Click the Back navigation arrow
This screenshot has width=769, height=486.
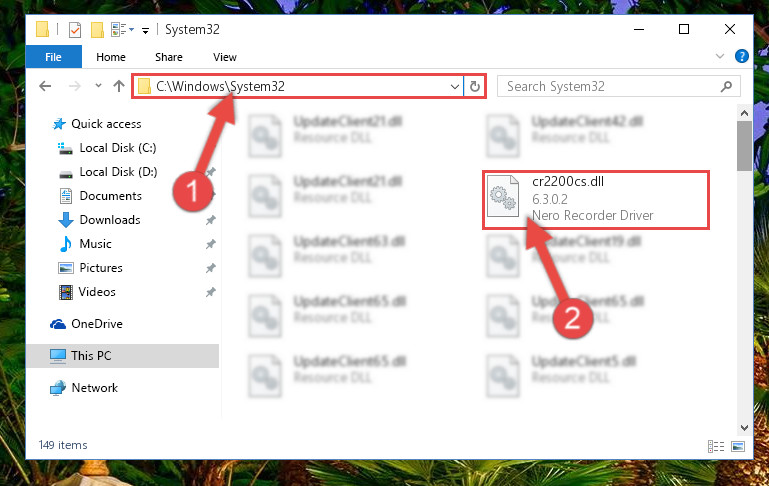tap(45, 86)
